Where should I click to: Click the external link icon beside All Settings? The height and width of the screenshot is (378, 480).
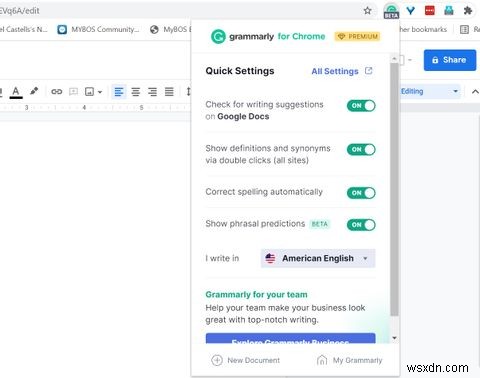[368, 71]
